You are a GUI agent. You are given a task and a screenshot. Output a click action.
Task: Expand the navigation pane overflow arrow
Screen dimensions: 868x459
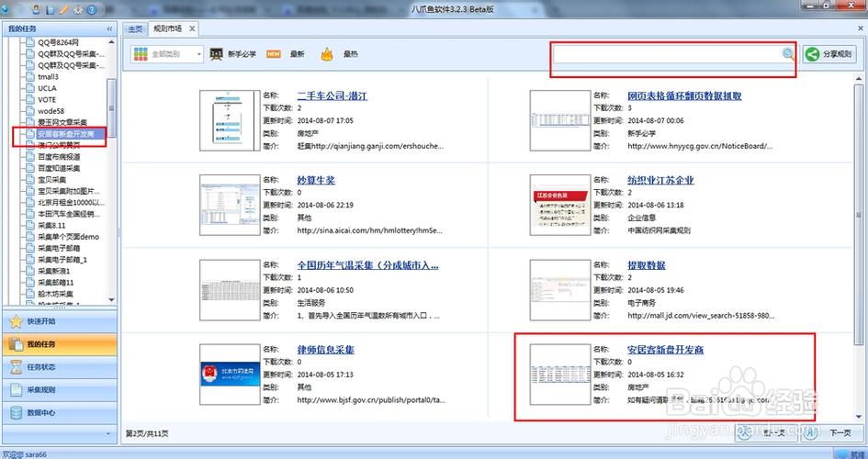(x=109, y=434)
